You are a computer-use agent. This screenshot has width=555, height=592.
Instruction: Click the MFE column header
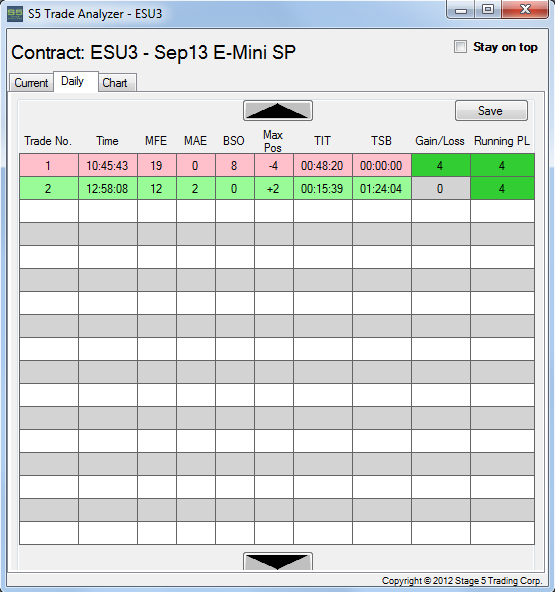156,141
